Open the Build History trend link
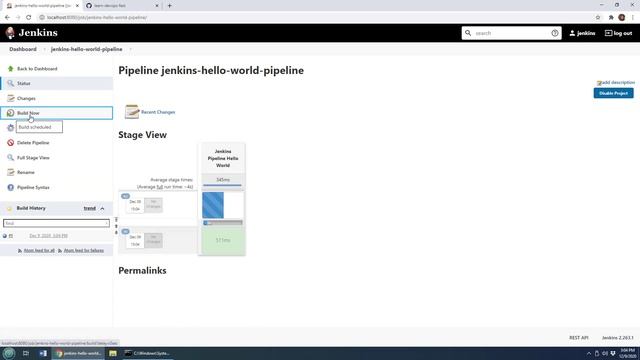Image resolution: width=640 pixels, height=360 pixels. tap(89, 209)
